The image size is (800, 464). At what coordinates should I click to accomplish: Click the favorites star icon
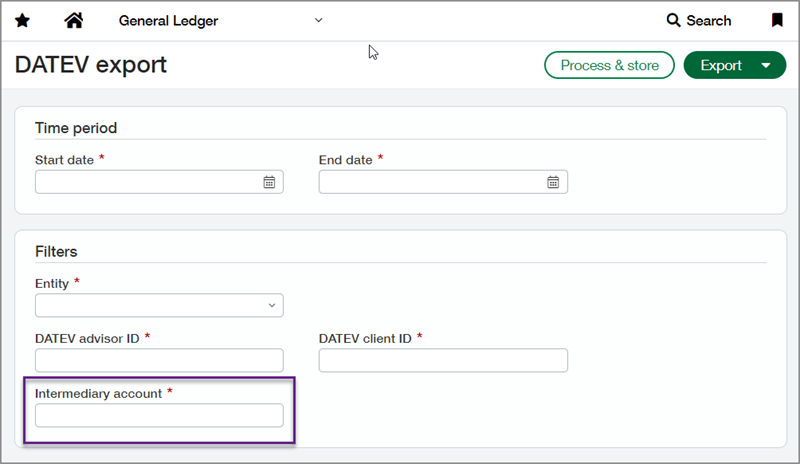click(23, 20)
